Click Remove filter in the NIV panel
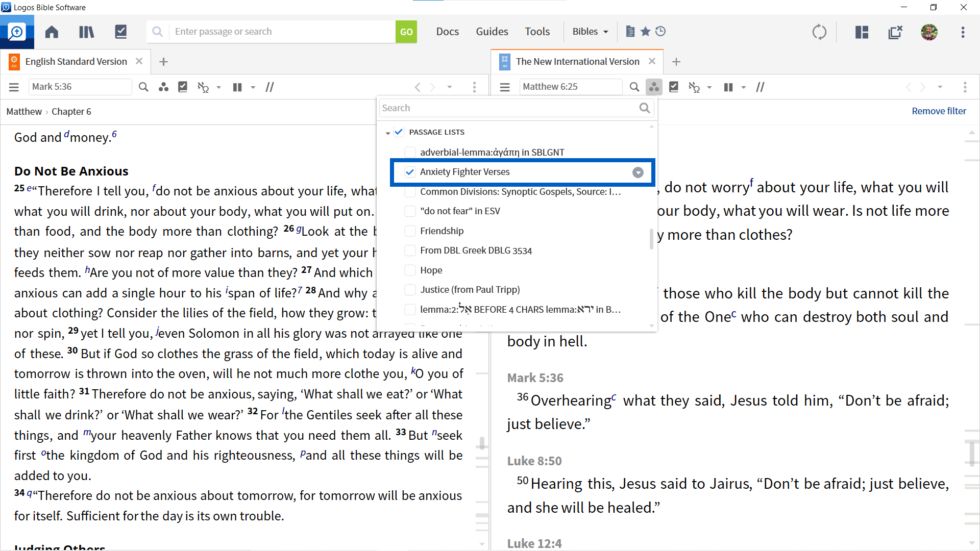Screen dimensions: 980x551 click(x=939, y=111)
